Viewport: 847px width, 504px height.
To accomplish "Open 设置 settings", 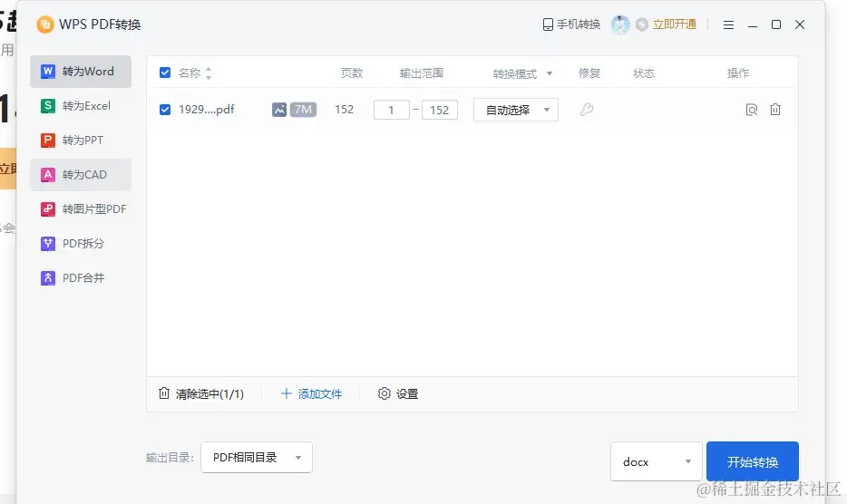I will (x=398, y=393).
